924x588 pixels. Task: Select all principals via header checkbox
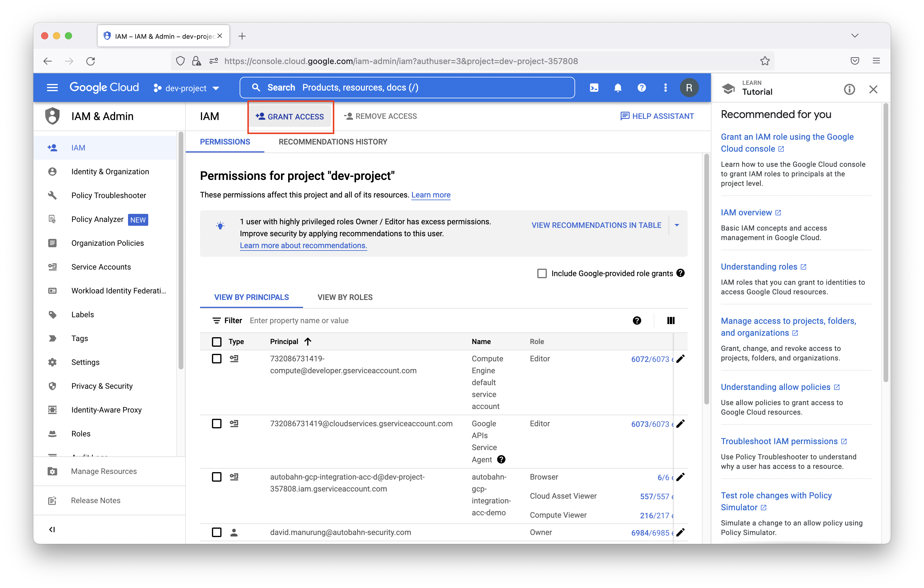(217, 341)
